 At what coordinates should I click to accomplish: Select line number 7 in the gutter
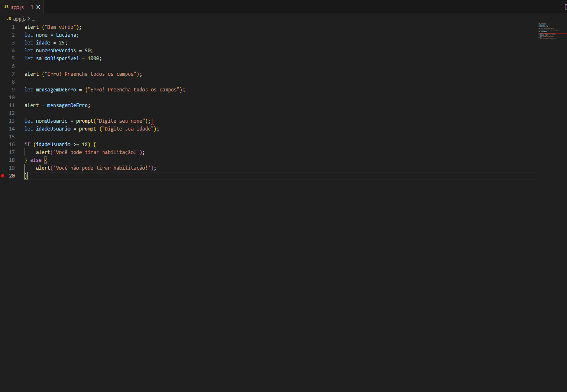(13, 74)
